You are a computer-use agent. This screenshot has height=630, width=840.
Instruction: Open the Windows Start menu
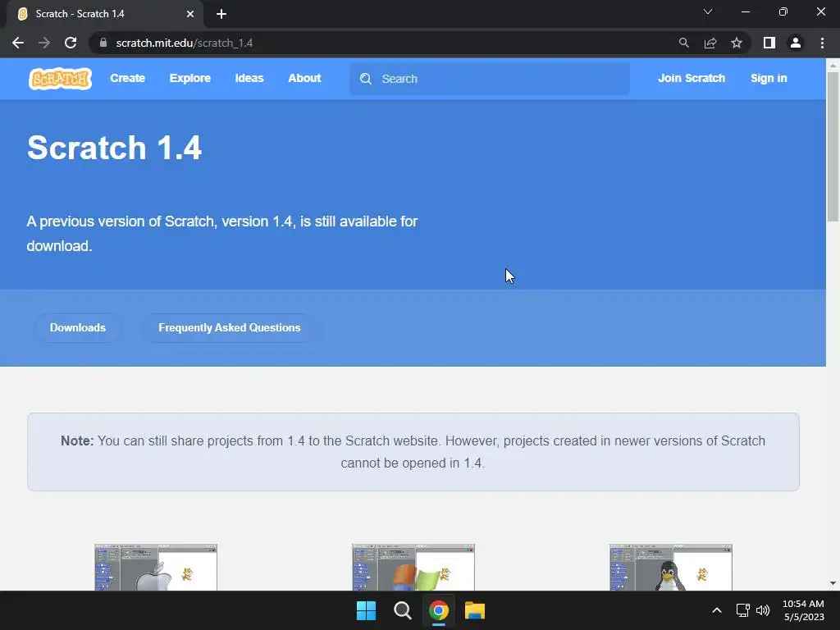click(367, 610)
